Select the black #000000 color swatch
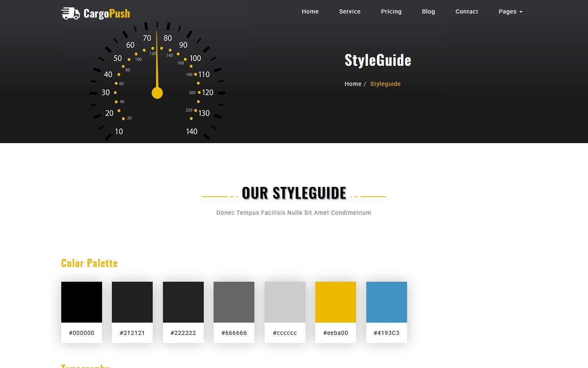Viewport: 588px width, 368px height. [82, 302]
